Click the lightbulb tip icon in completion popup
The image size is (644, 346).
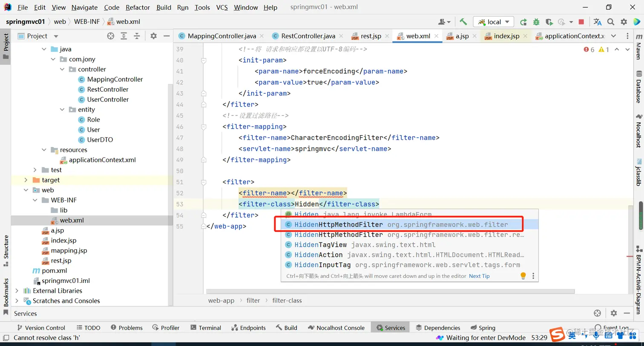(523, 276)
